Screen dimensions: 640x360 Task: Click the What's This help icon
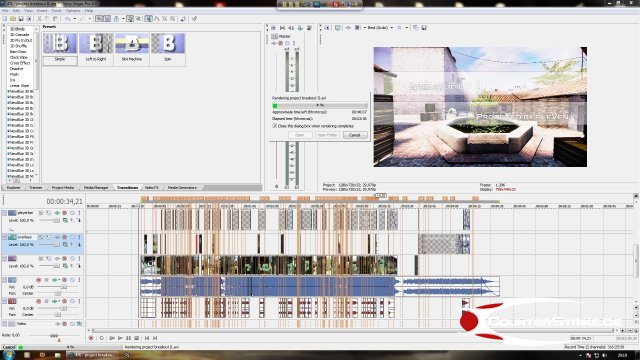pos(194,19)
